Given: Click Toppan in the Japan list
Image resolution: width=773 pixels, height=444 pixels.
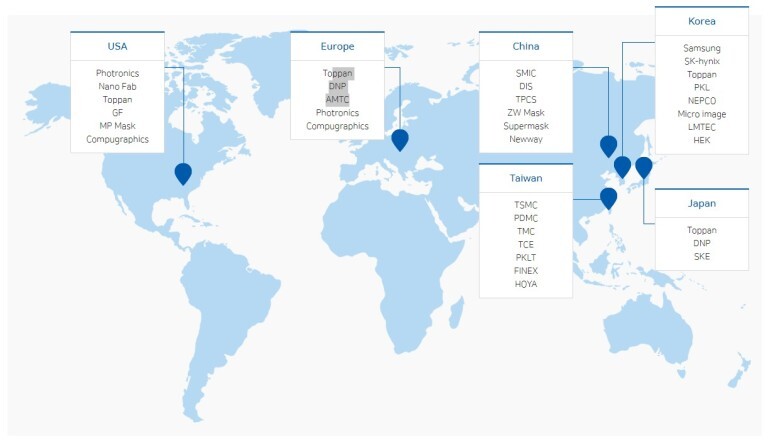Looking at the screenshot, I should (x=702, y=231).
